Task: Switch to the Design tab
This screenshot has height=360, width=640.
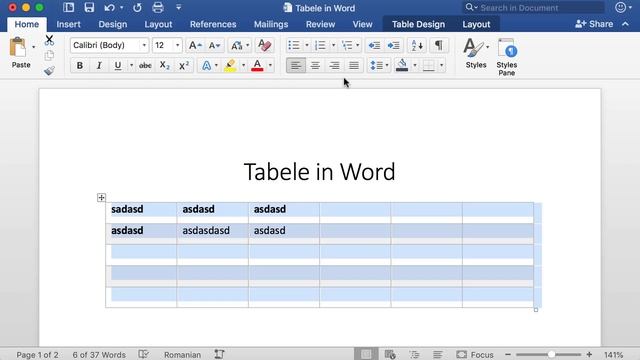Action: [112, 24]
